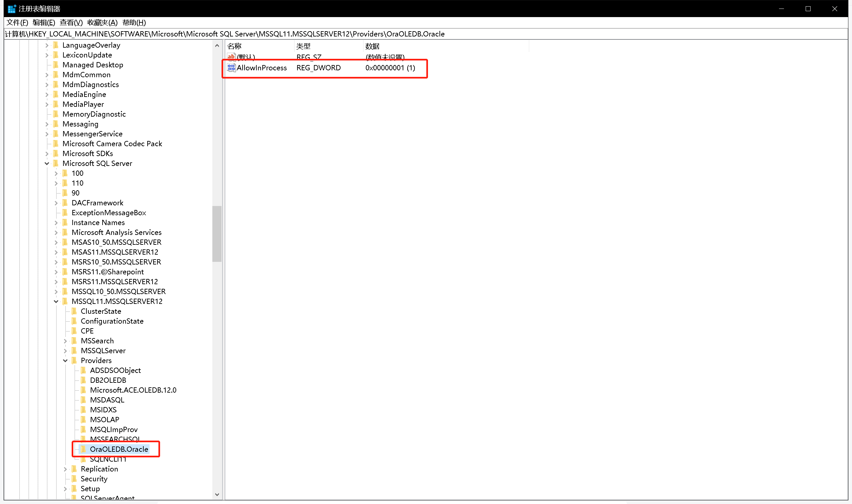Image resolution: width=852 pixels, height=504 pixels.
Task: Click the AllowInProcess DWORD value icon
Action: point(231,68)
